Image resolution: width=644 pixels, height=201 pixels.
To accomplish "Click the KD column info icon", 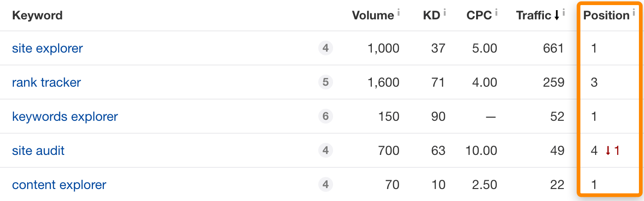I will [445, 12].
